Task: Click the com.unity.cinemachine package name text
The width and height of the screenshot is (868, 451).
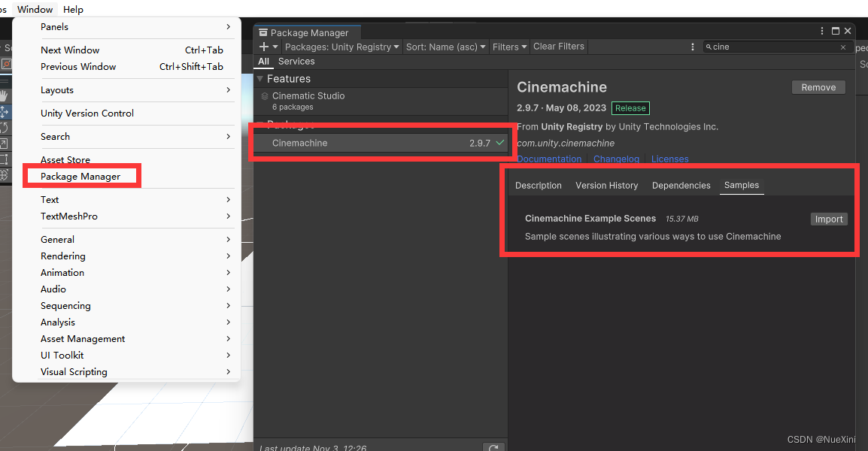Action: (x=566, y=143)
